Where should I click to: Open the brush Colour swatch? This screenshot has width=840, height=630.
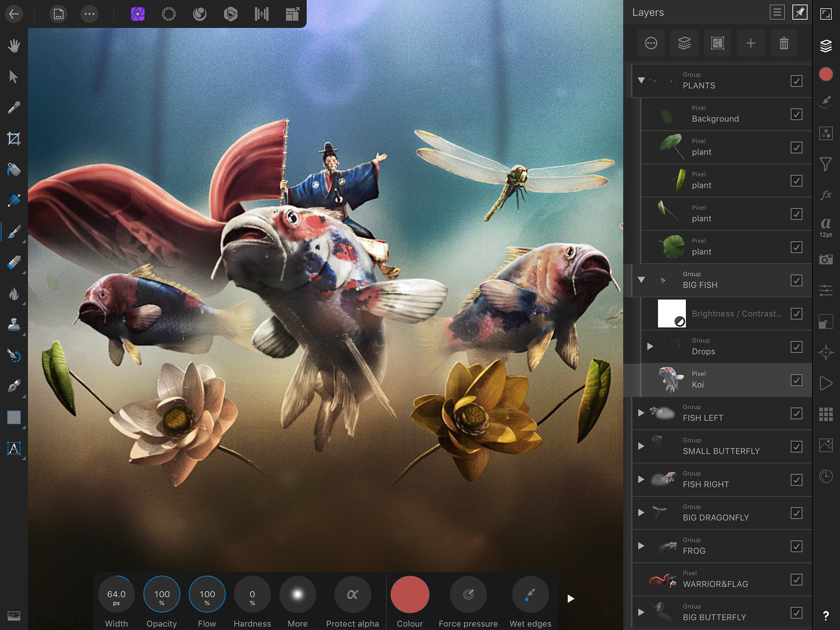(410, 594)
